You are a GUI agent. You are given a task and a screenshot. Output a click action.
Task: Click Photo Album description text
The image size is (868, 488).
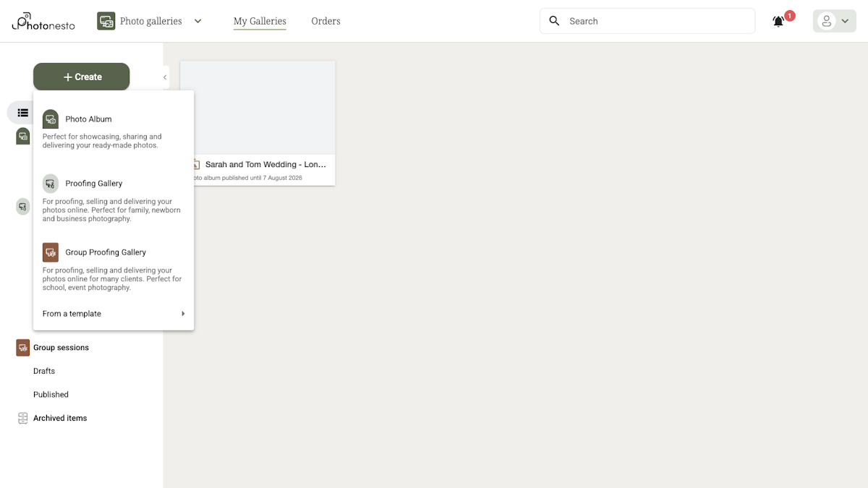[x=102, y=141]
